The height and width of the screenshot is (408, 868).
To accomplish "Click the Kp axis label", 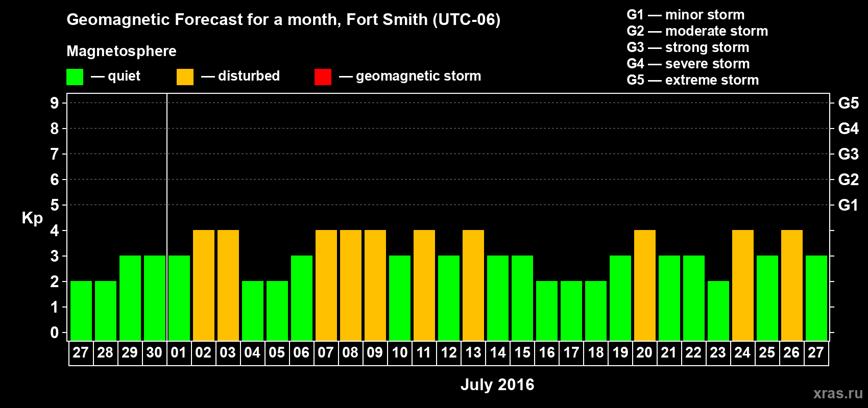I will point(32,218).
